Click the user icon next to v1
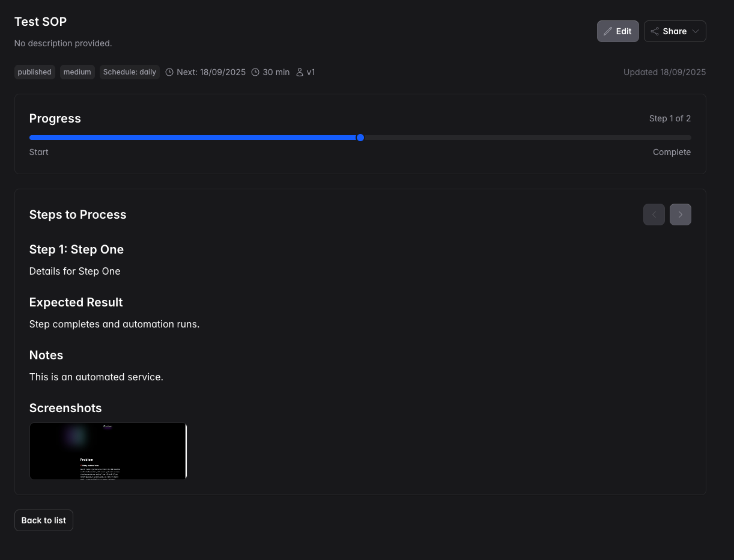The width and height of the screenshot is (734, 560). coord(300,72)
